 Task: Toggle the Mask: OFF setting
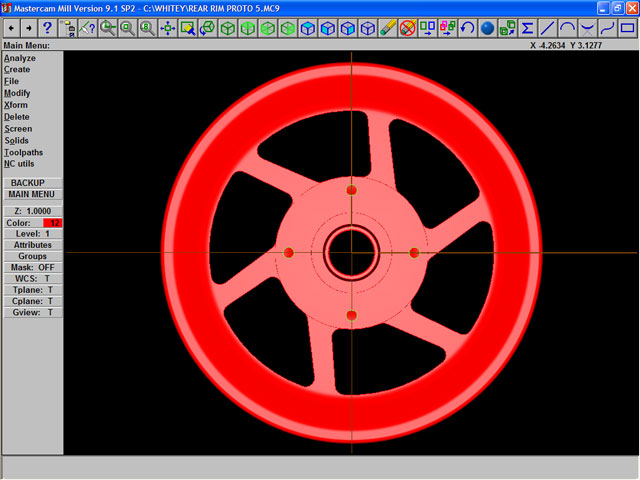click(32, 267)
